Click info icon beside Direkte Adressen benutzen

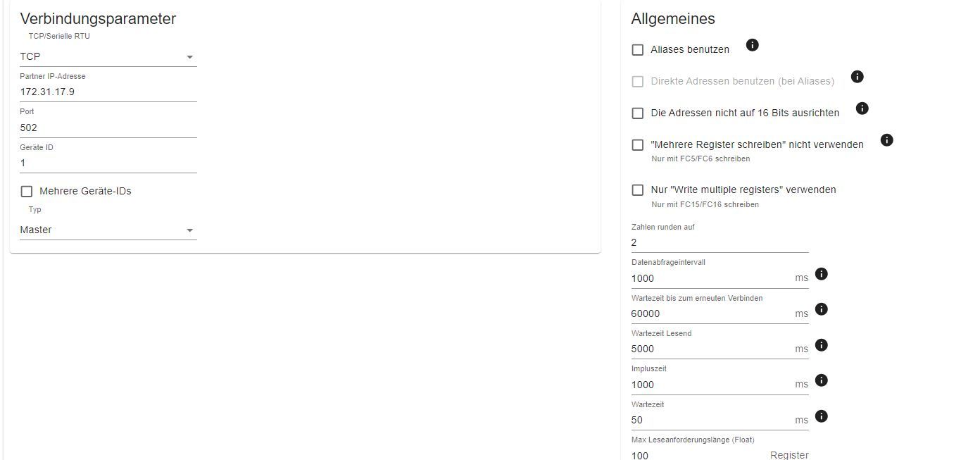click(857, 77)
